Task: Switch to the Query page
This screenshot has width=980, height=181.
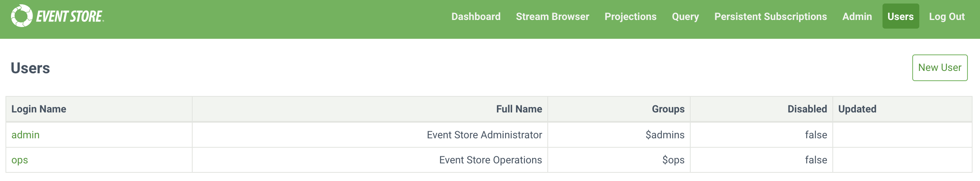Action: coord(685,16)
